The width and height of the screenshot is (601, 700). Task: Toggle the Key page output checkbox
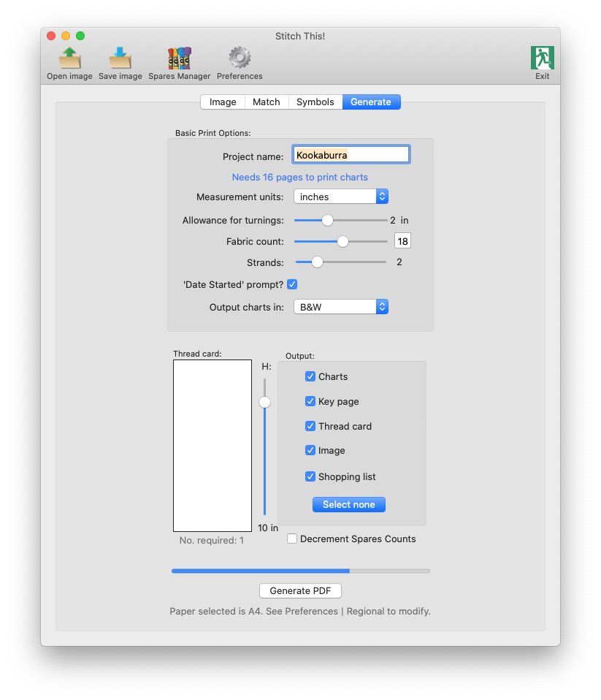coord(310,401)
